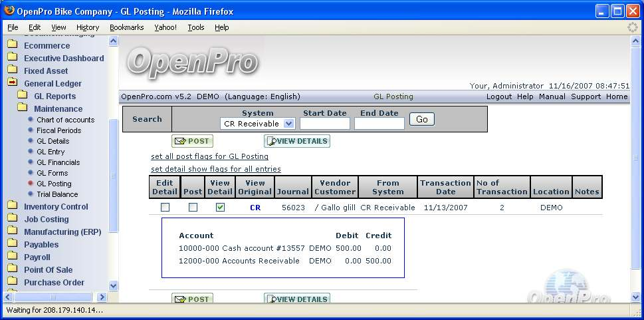Open the System dropdown showing CR Receivable
This screenshot has height=320, width=644.
coord(257,123)
